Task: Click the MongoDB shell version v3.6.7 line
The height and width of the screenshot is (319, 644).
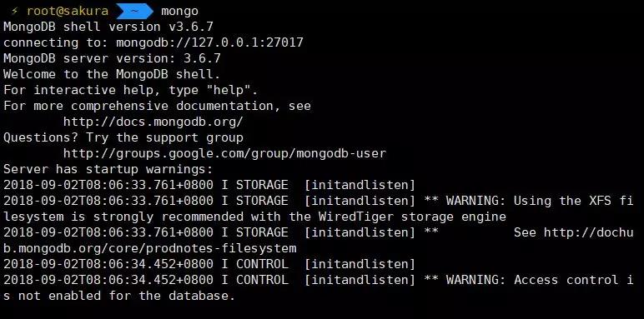Action: (x=108, y=27)
